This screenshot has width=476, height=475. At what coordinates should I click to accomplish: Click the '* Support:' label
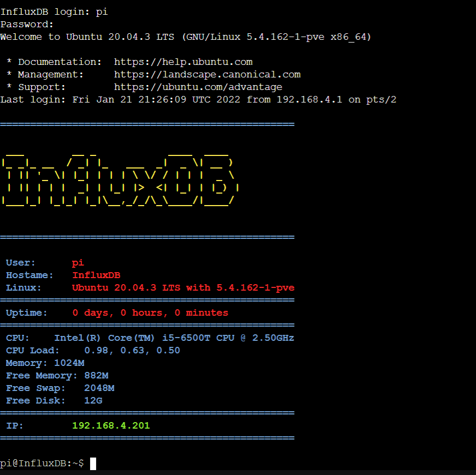[x=36, y=87]
